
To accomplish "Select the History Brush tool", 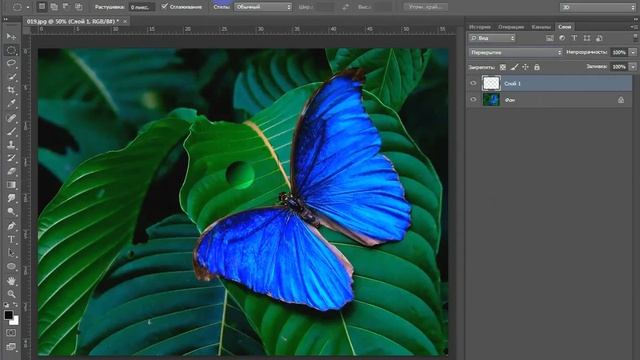I will coord(11,158).
